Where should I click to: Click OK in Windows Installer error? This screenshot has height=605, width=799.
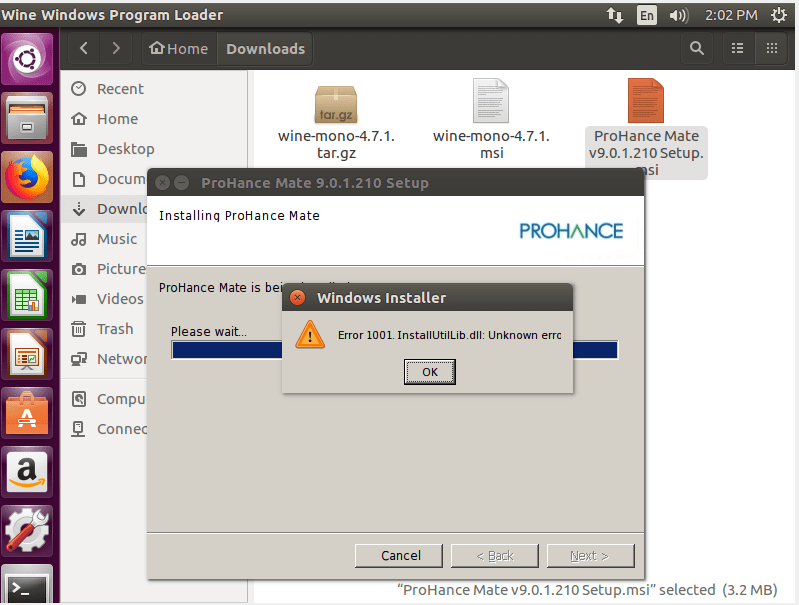(x=430, y=372)
